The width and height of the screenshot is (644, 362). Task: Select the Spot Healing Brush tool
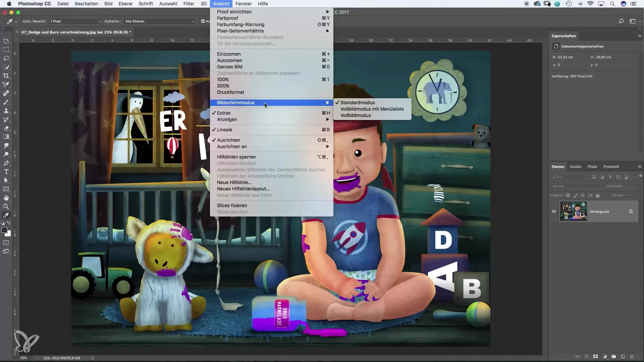[x=6, y=93]
